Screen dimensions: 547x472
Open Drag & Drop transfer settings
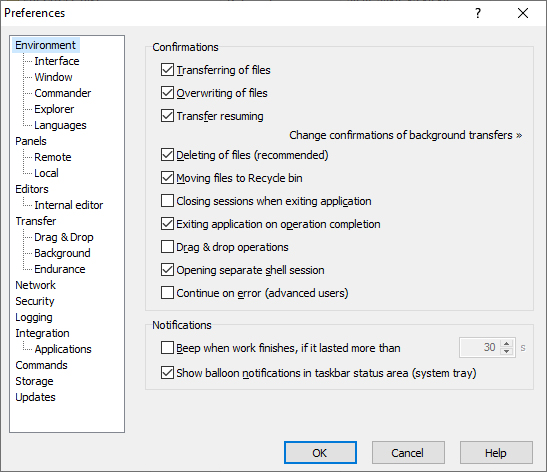tap(64, 237)
